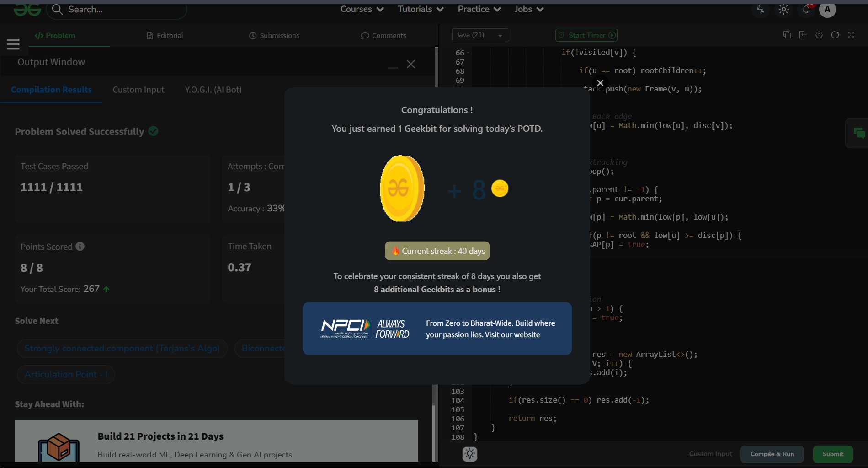Image resolution: width=868 pixels, height=468 pixels.
Task: Click the hamburger menu icon
Action: (13, 44)
